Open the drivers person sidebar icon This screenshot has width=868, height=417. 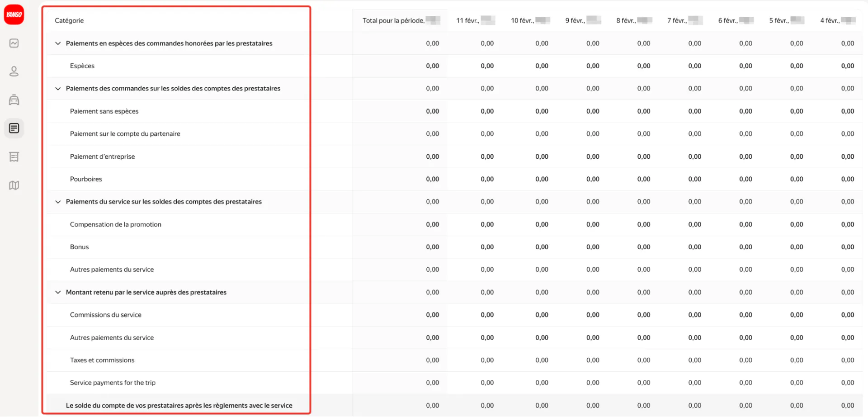coord(14,71)
